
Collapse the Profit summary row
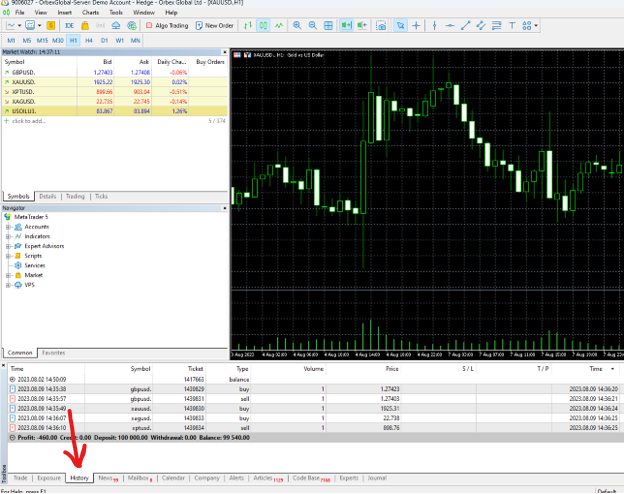(x=12, y=438)
